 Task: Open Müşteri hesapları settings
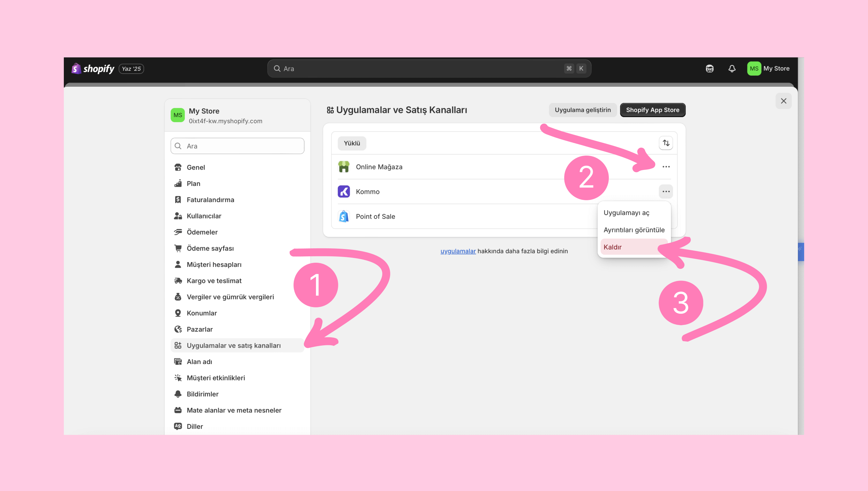coord(237,264)
